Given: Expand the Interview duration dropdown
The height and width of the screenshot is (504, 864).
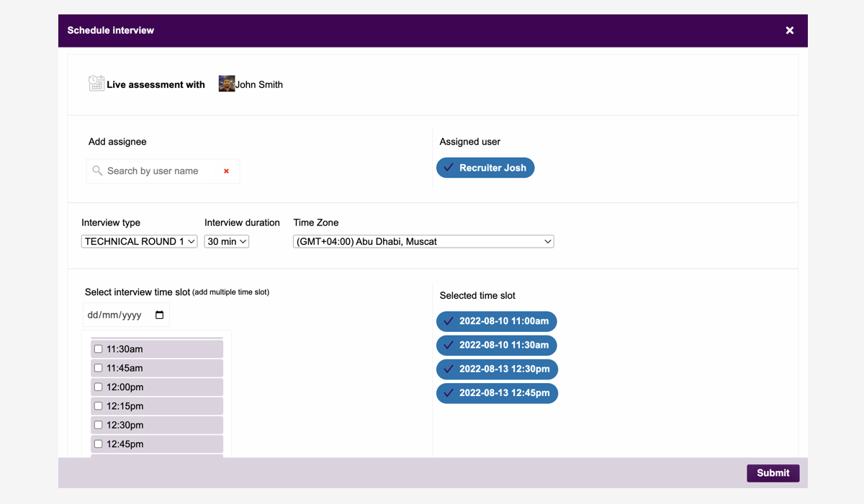Looking at the screenshot, I should tap(227, 242).
